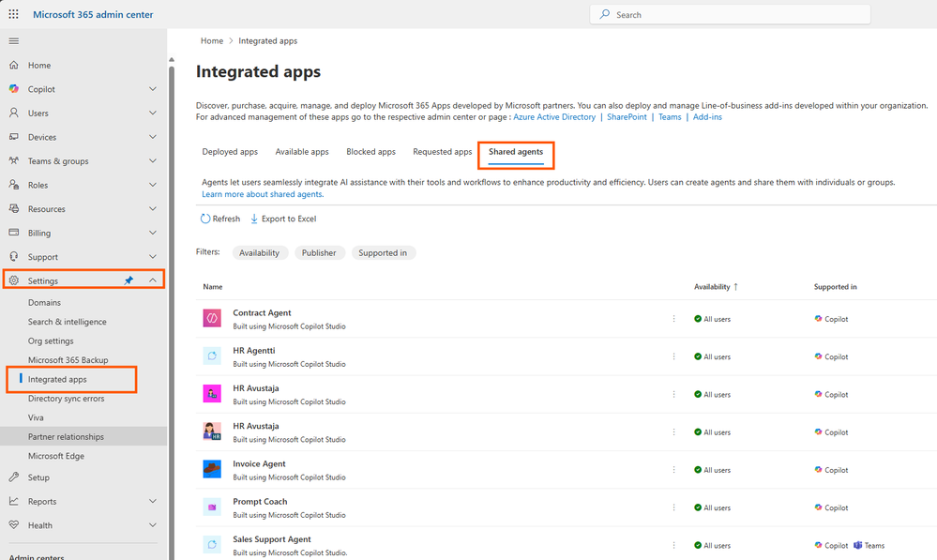Expand the Copilot menu chevron

click(x=153, y=88)
